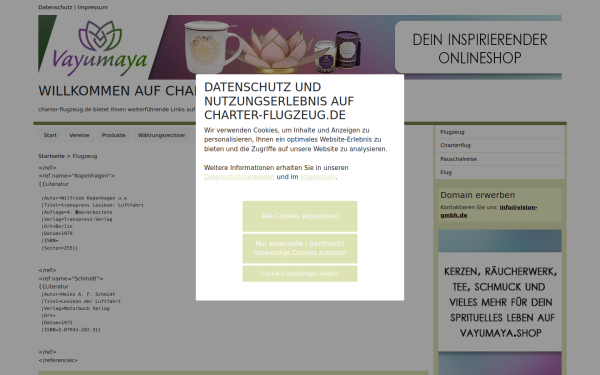Click the ref name="Schmidt" line
The width and height of the screenshot is (600, 375).
pyautogui.click(x=71, y=279)
